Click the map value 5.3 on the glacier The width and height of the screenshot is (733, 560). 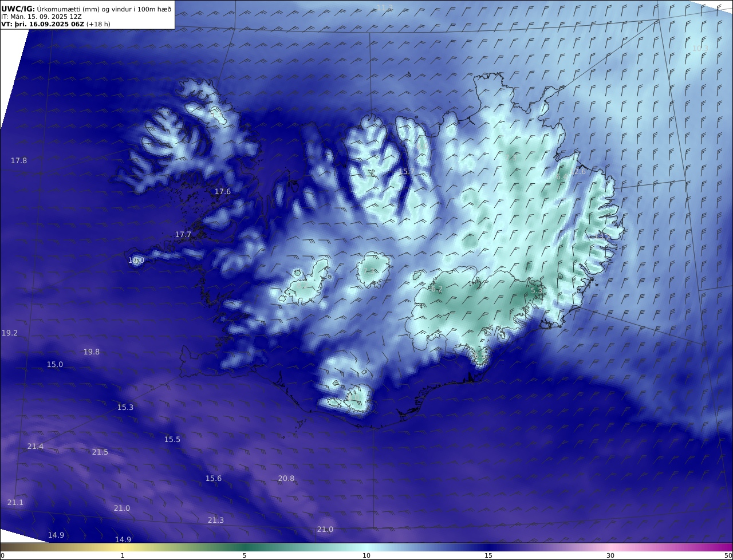[x=537, y=291]
